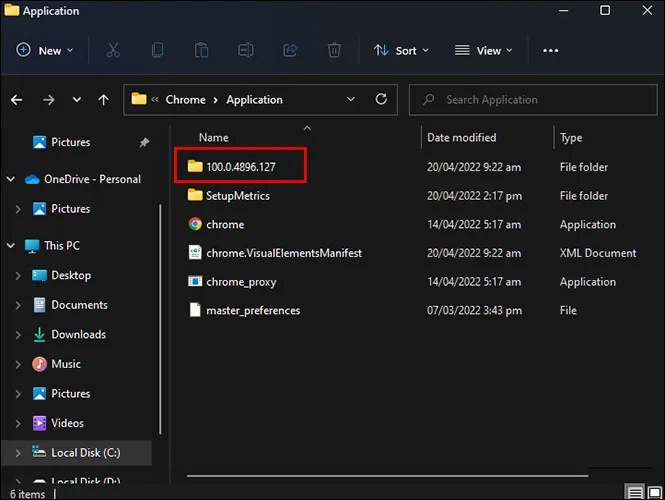665x500 pixels.
Task: Go forward with the right arrow
Action: point(48,100)
